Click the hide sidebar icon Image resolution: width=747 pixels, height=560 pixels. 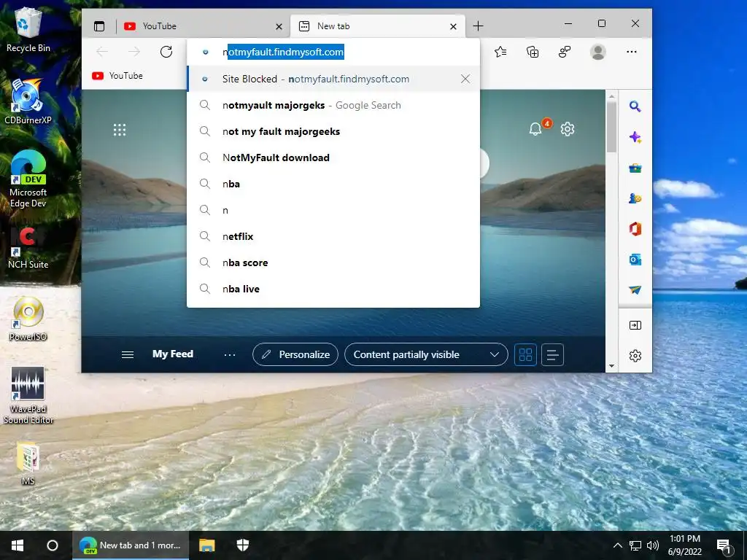click(635, 325)
